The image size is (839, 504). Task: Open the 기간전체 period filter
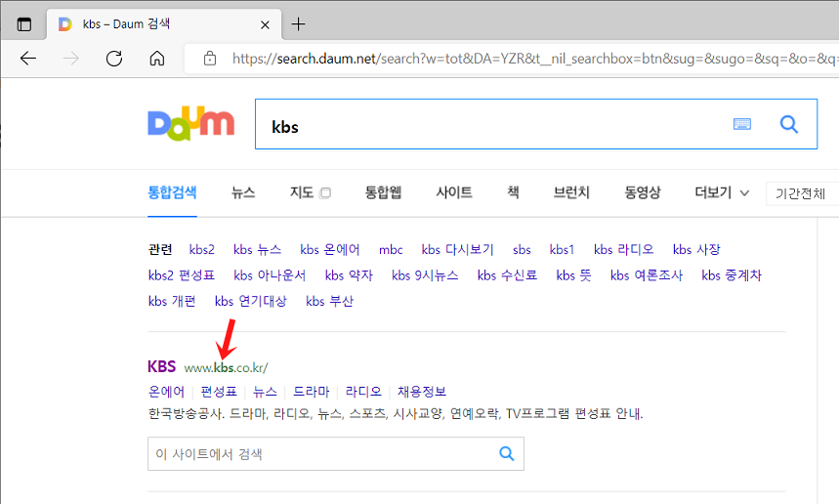click(802, 193)
